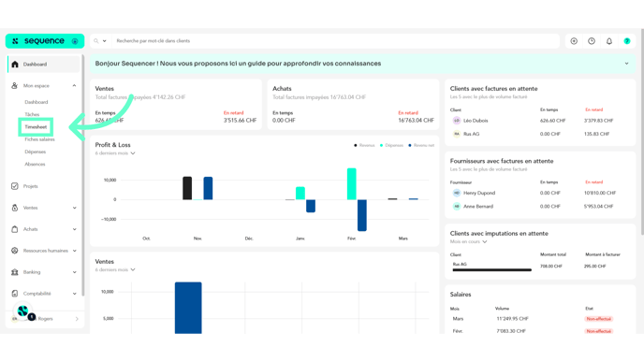
Task: Expand the Achats menu chevron
Action: click(74, 229)
